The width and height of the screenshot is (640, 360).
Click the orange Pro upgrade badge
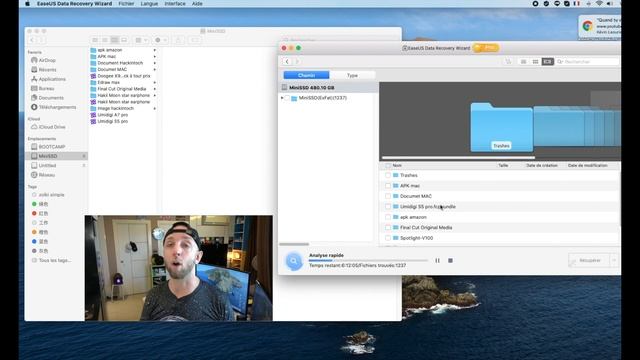pyautogui.click(x=486, y=48)
